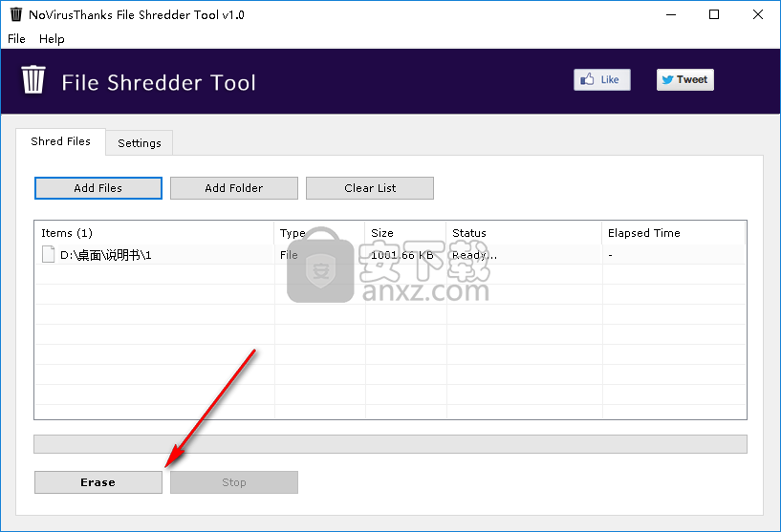Image resolution: width=781 pixels, height=532 pixels.
Task: Click the Add Files button
Action: coord(98,188)
